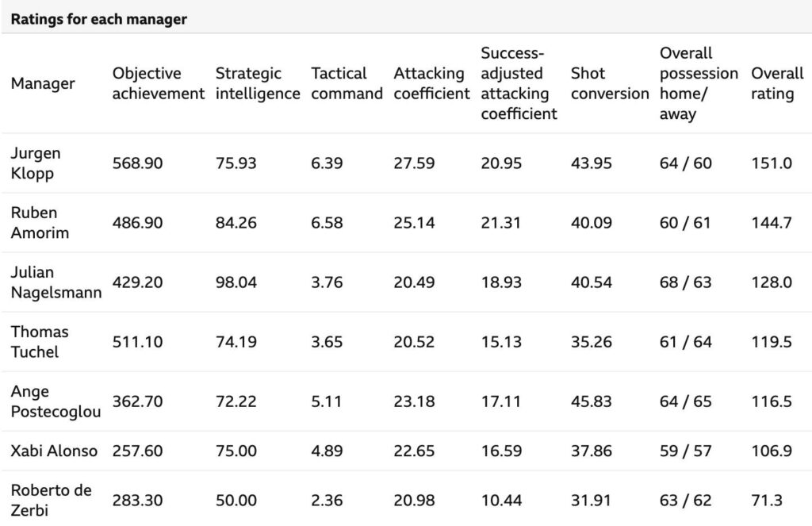The height and width of the screenshot is (526, 812).
Task: Click the Shot conversion column header
Action: (609, 83)
